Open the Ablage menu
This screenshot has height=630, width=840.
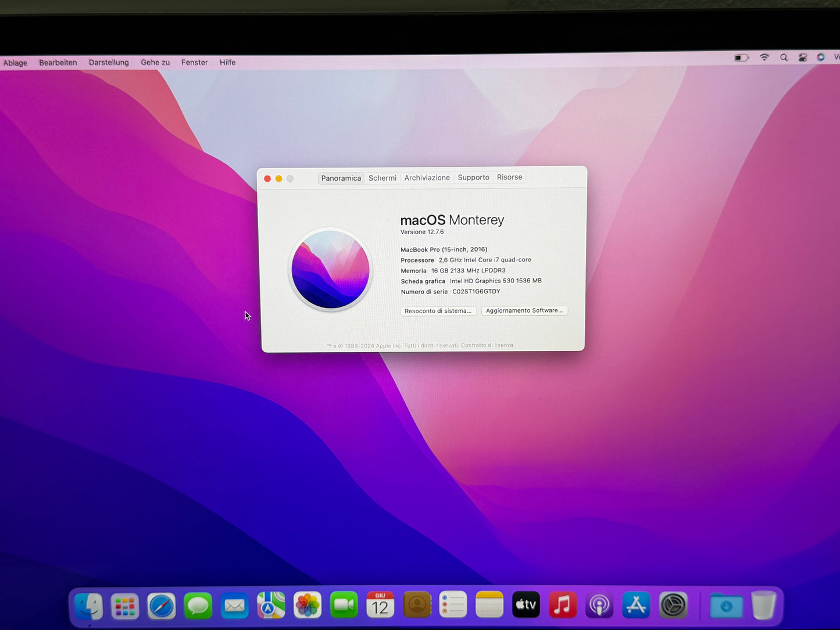click(15, 63)
